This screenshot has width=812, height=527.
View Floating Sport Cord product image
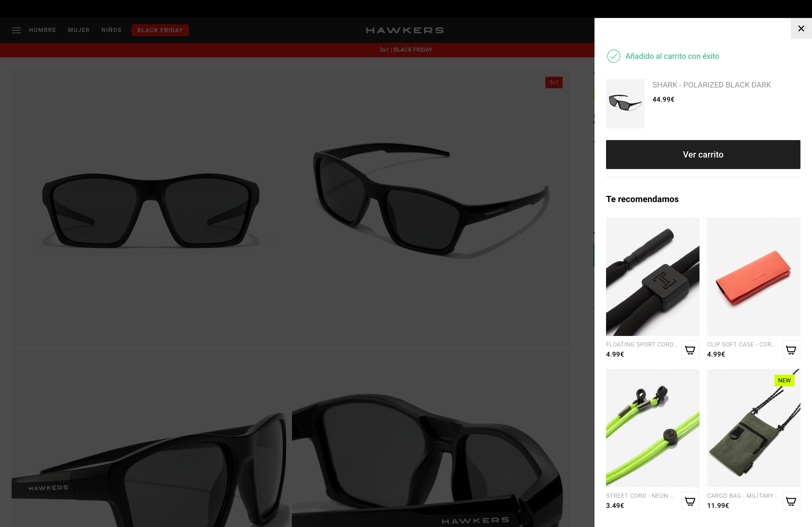652,276
